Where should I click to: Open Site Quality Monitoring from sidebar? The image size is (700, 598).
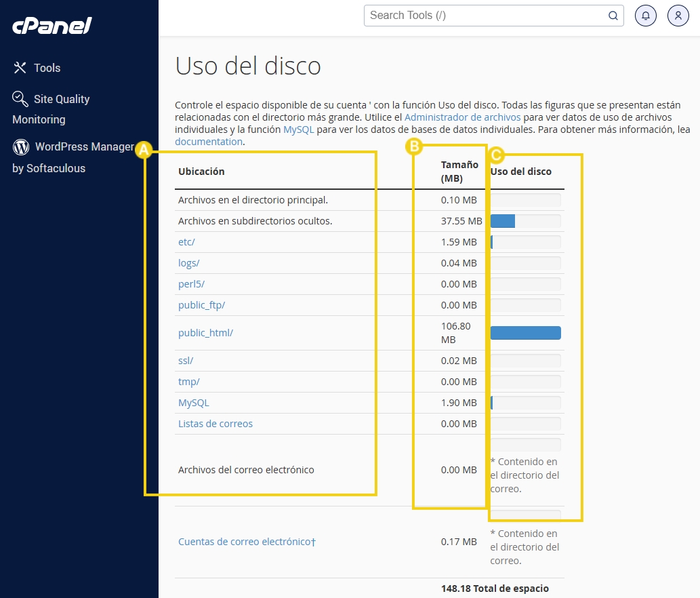[62, 99]
